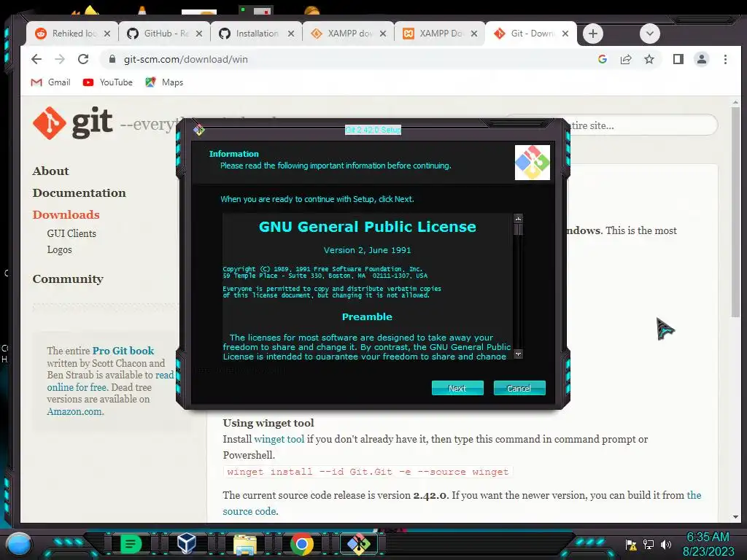Click the Git logo in the setup header

532,163
